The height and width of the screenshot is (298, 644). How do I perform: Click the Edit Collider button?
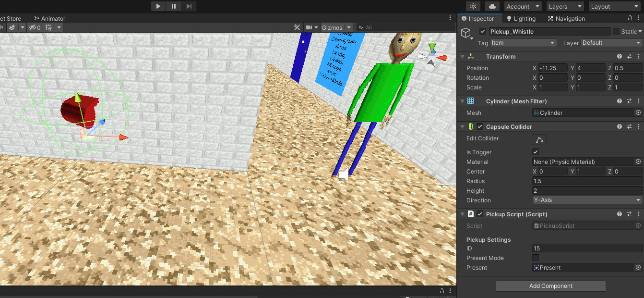point(539,139)
